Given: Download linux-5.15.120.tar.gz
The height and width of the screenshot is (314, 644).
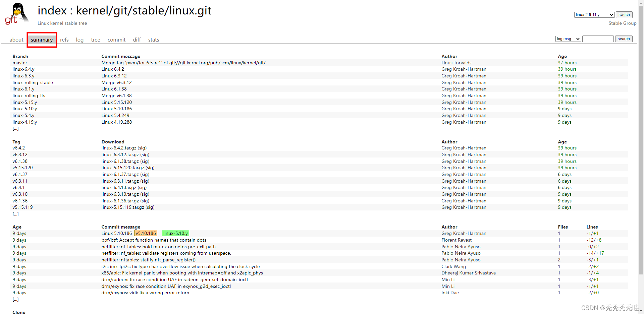Looking at the screenshot, I should click(x=123, y=168).
